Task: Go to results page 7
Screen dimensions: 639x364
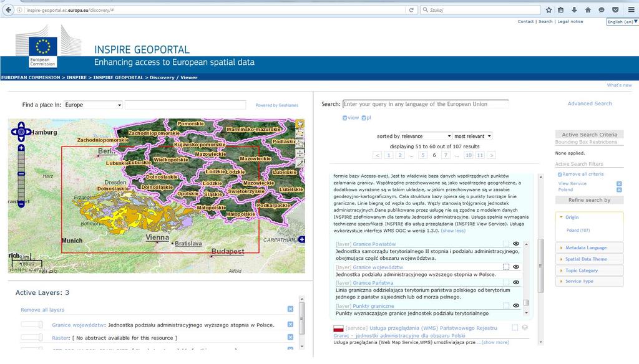Action: 446,155
